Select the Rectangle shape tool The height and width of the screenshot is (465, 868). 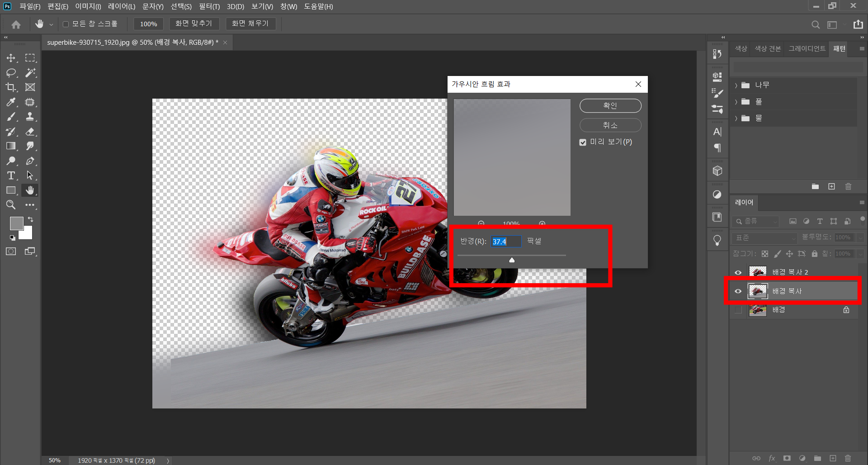point(11,190)
